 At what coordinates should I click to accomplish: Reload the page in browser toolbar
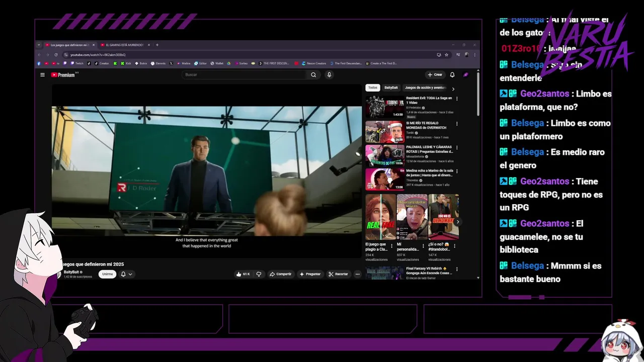pyautogui.click(x=56, y=55)
